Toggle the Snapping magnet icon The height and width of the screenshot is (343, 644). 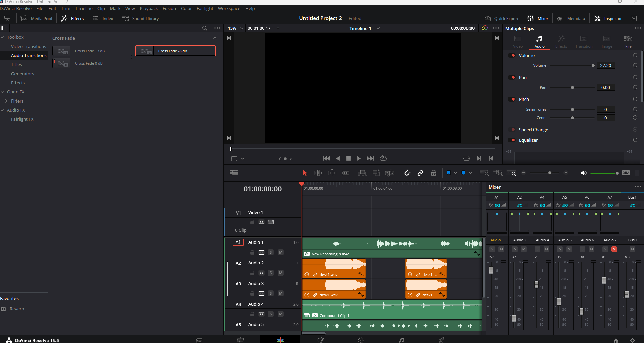pos(407,173)
